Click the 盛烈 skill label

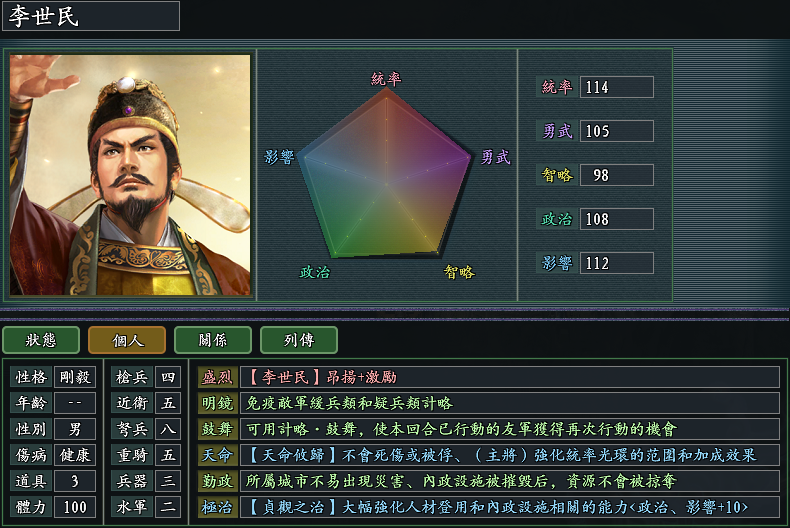pyautogui.click(x=217, y=377)
